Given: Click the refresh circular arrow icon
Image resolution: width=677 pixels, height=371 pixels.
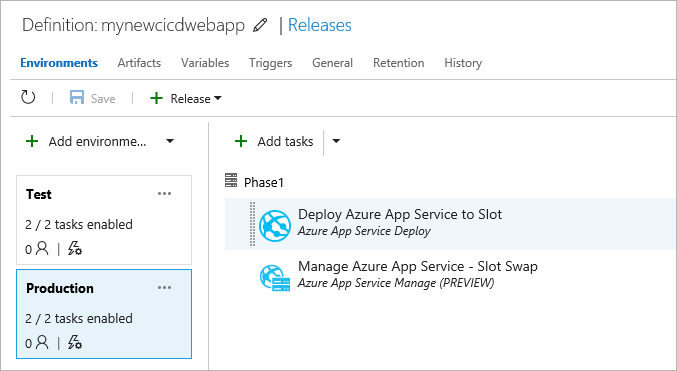Looking at the screenshot, I should coord(28,98).
